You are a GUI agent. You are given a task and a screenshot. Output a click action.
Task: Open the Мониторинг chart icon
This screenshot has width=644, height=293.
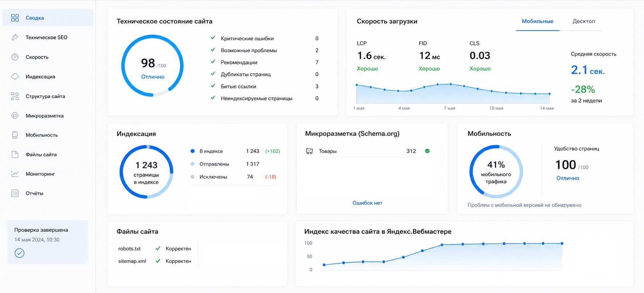15,174
